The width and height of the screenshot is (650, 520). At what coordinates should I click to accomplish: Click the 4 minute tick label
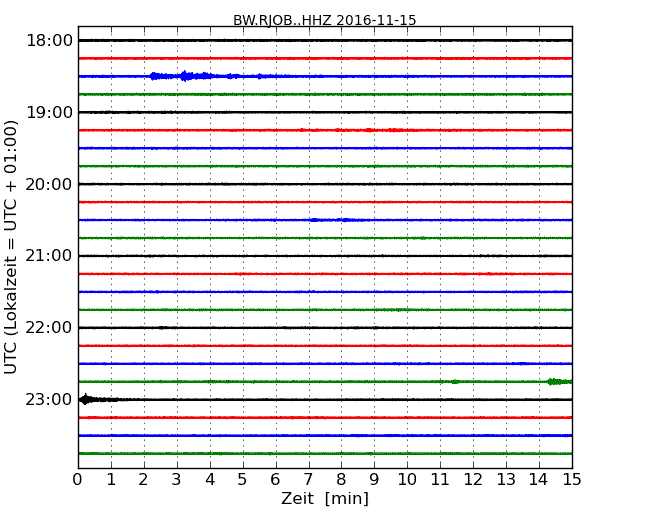tap(210, 479)
